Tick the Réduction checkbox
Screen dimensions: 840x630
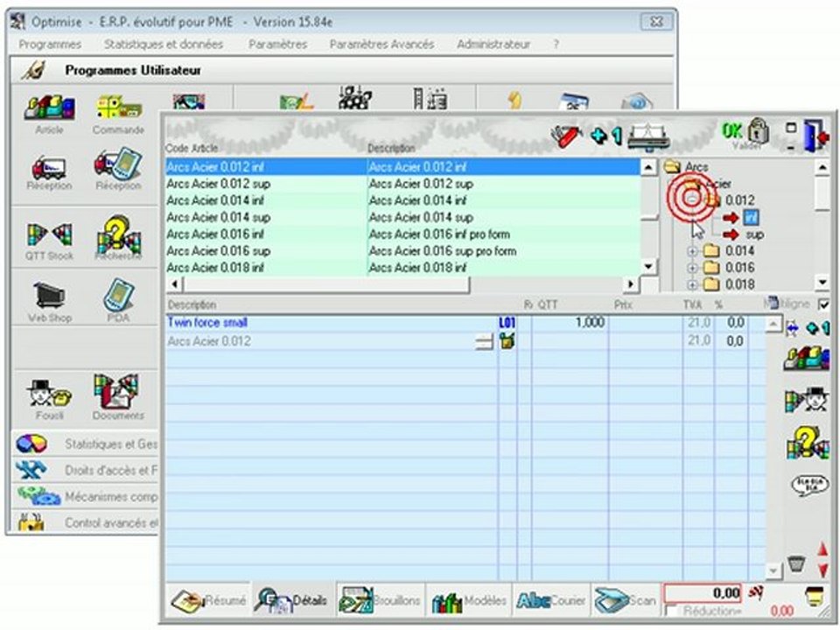click(670, 610)
